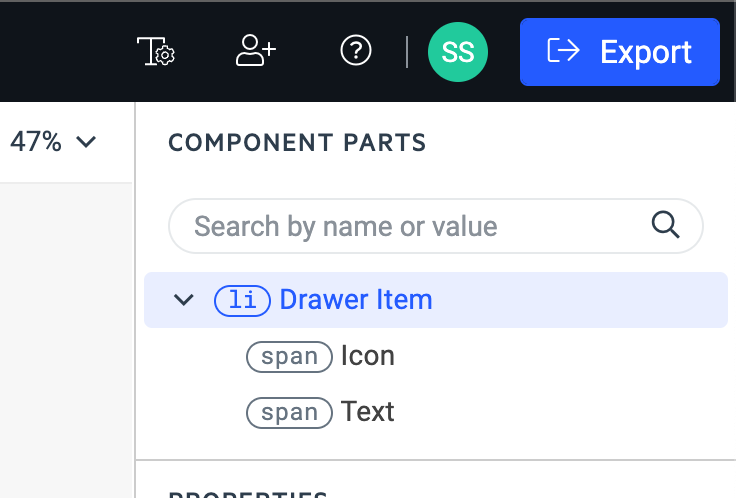Click the 47% zoom percentage value
The height and width of the screenshot is (498, 736).
(36, 141)
